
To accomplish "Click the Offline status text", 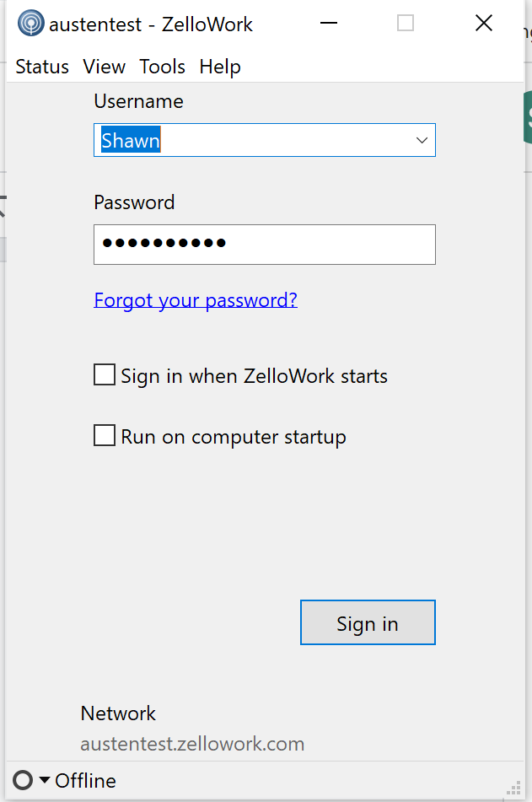I will 85,781.
